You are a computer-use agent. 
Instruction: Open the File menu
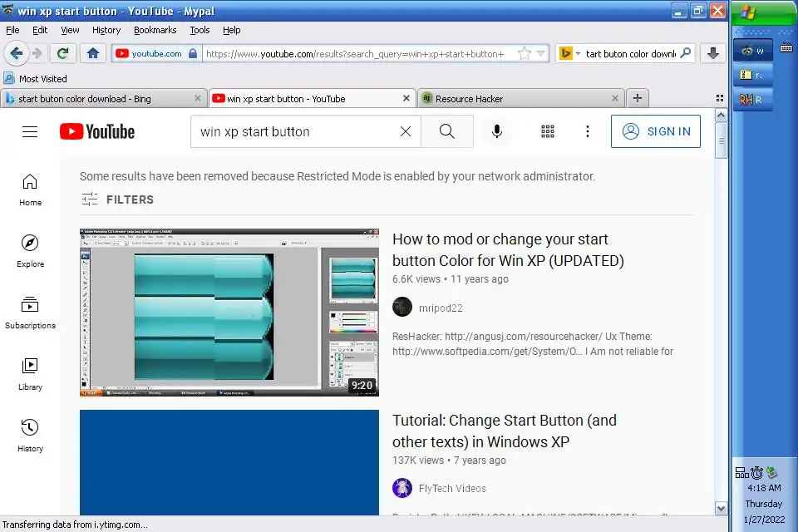[12, 30]
